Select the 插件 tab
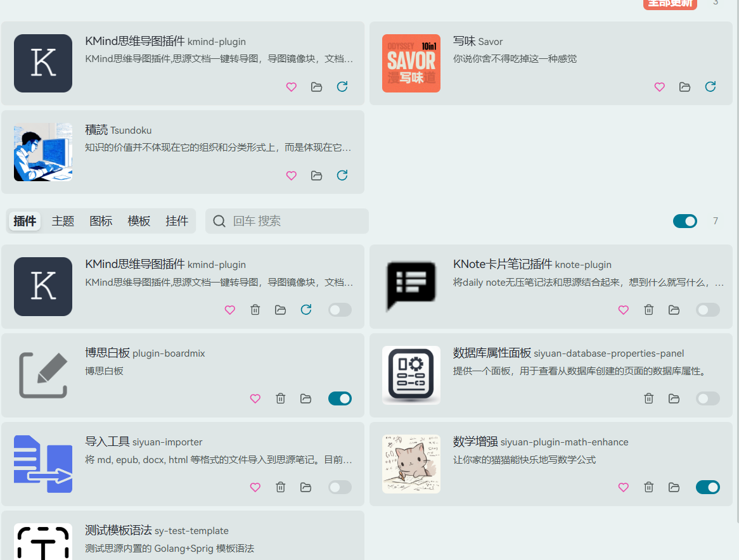The image size is (739, 560). pyautogui.click(x=25, y=221)
